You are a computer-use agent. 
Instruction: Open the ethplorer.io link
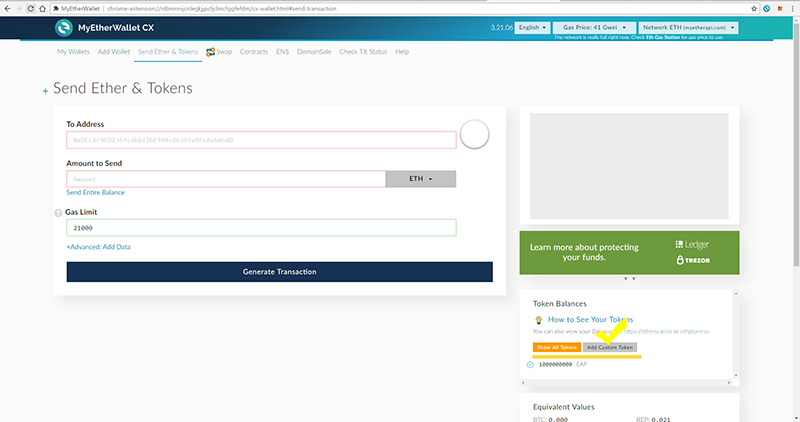coord(694,332)
